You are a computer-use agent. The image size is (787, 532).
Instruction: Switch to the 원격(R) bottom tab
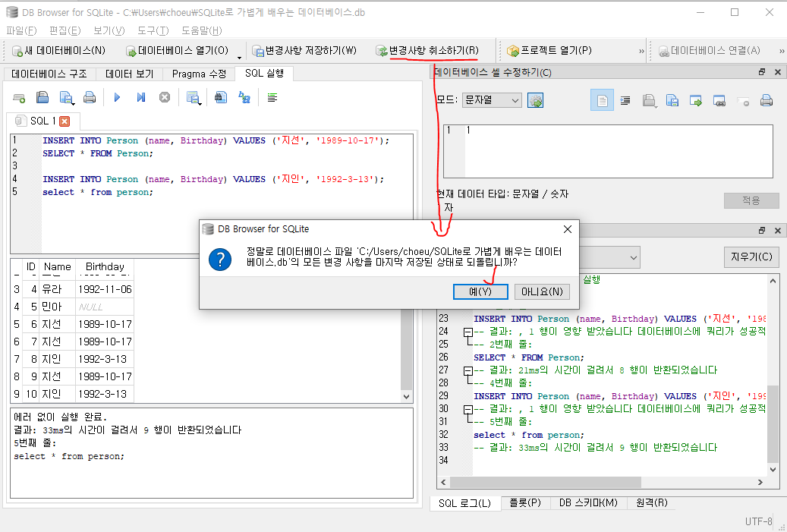[x=652, y=503]
